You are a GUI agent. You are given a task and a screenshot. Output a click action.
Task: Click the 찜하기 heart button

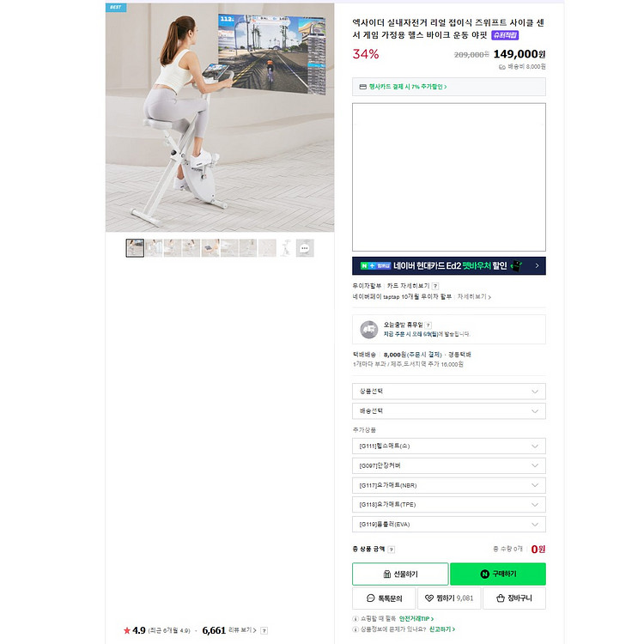point(449,598)
